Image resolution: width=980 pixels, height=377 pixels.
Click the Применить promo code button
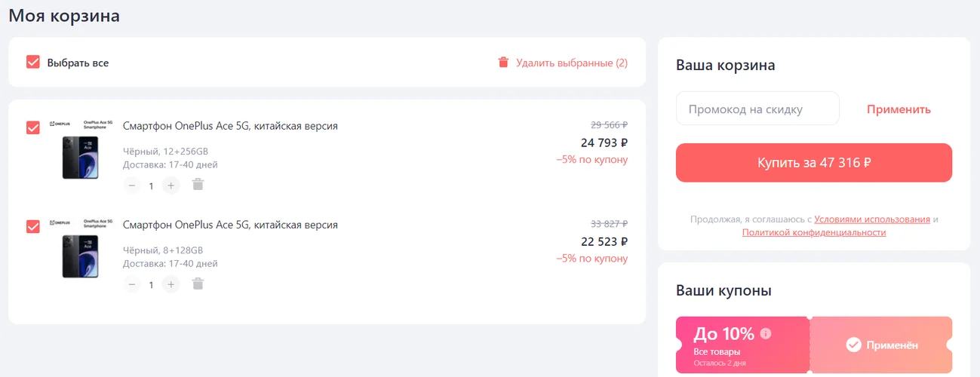[899, 109]
